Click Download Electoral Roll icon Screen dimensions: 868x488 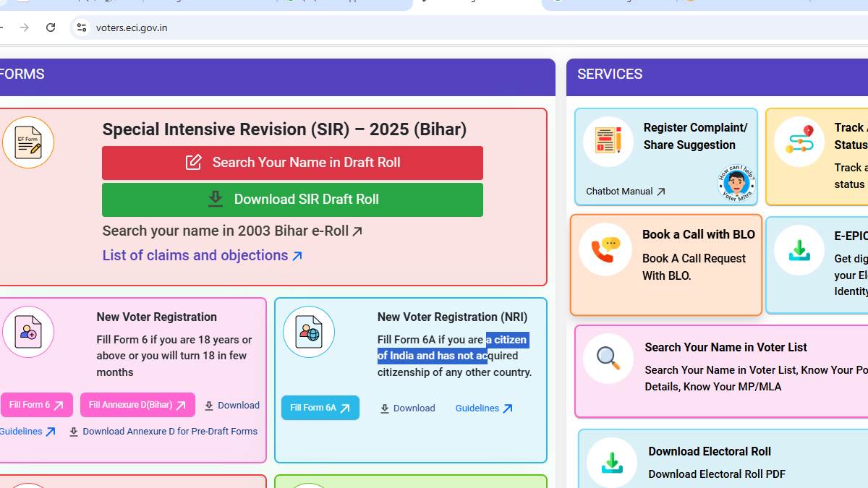612,463
